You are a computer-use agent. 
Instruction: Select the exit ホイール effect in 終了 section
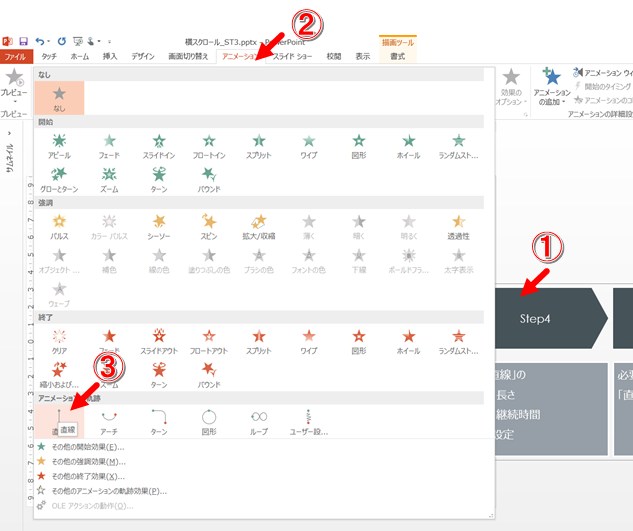click(409, 342)
